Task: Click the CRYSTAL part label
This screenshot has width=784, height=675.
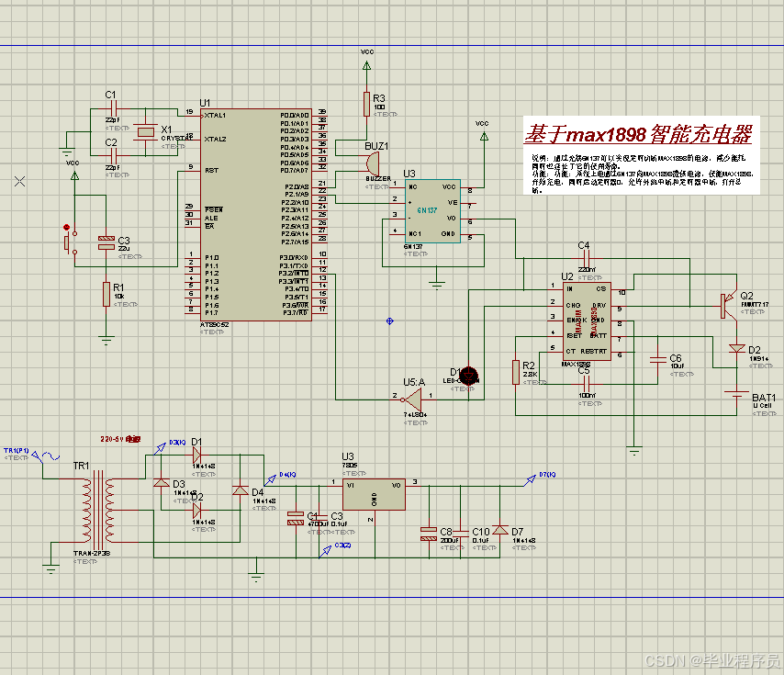Action: click(x=176, y=138)
